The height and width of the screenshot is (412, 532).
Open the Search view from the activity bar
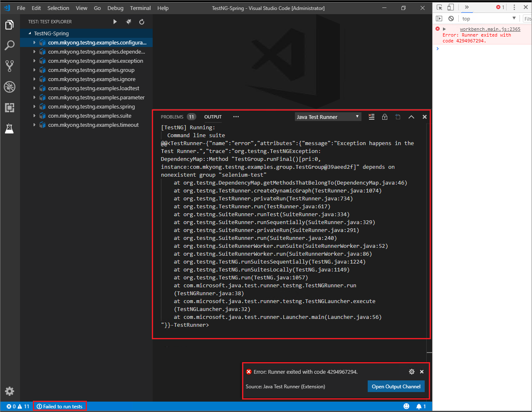pos(10,45)
